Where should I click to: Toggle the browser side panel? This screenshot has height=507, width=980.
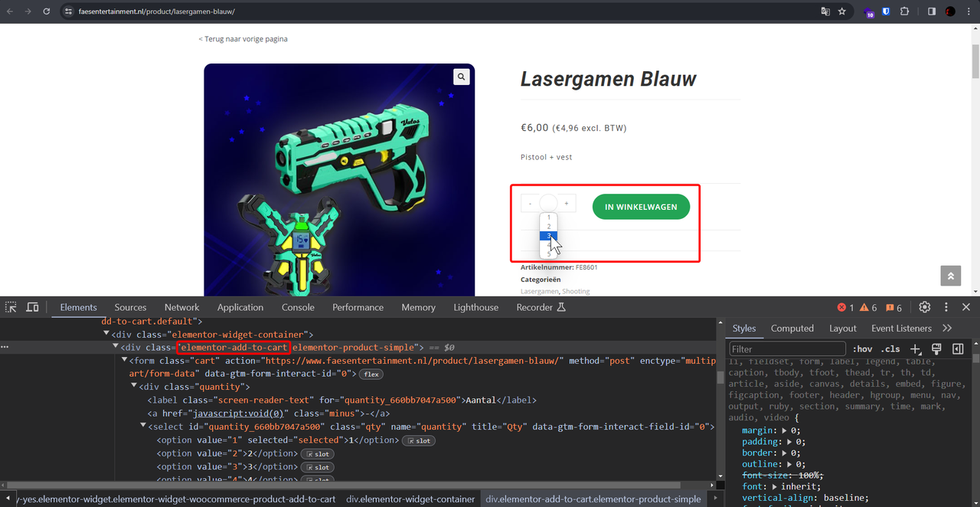pos(932,11)
